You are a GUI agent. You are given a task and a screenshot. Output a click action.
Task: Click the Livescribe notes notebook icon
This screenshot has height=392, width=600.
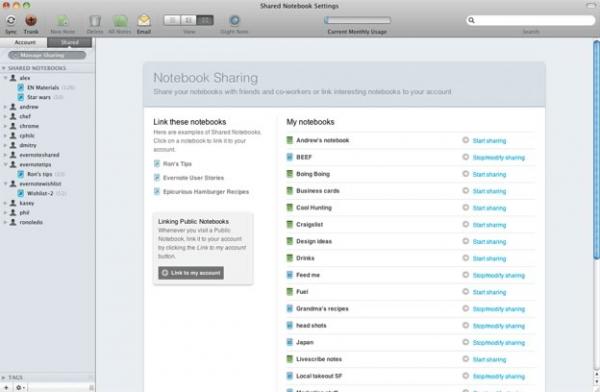[290, 359]
